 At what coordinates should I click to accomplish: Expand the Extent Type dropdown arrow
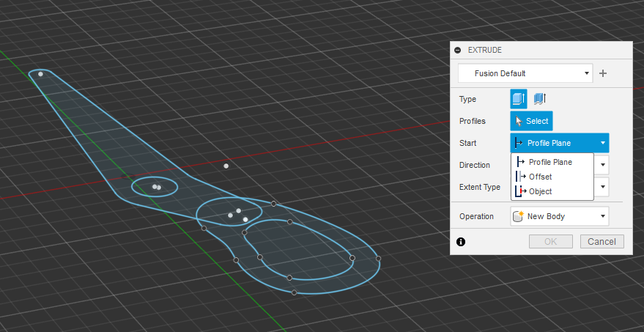tap(602, 187)
